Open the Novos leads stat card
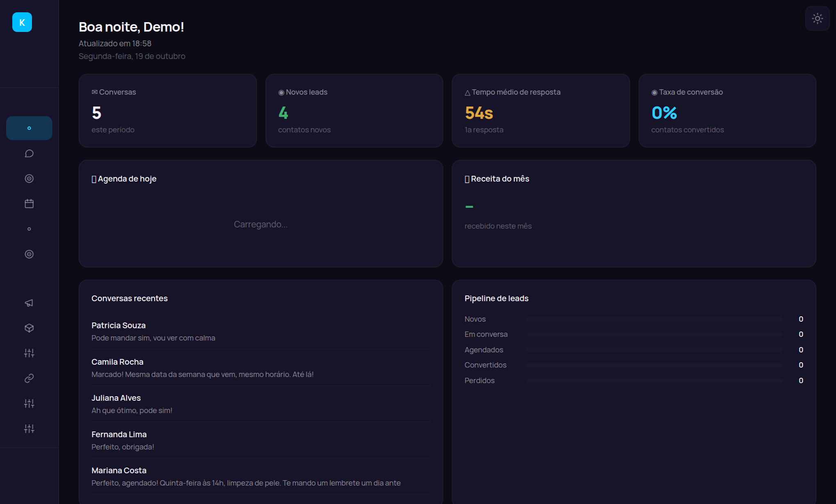 click(x=354, y=111)
